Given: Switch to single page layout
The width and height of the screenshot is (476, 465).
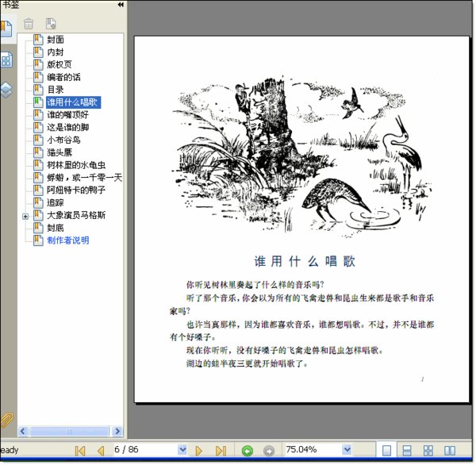Looking at the screenshot, I should click(386, 450).
